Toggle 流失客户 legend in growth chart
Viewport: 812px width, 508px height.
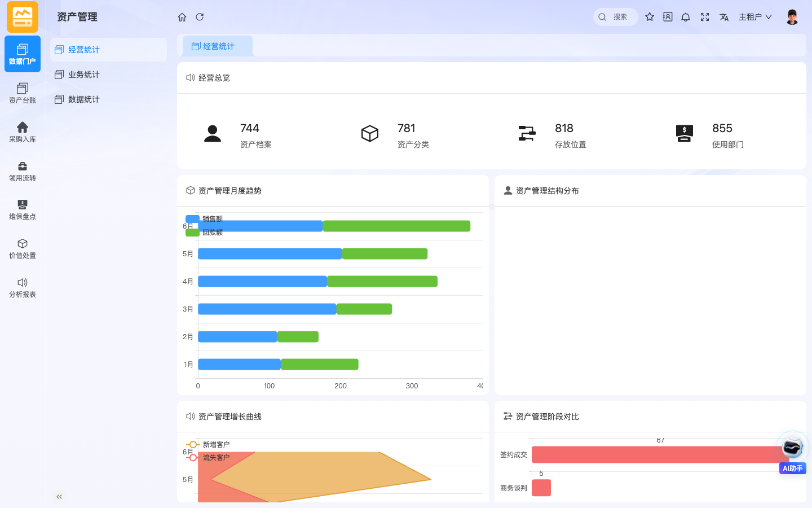[208, 457]
